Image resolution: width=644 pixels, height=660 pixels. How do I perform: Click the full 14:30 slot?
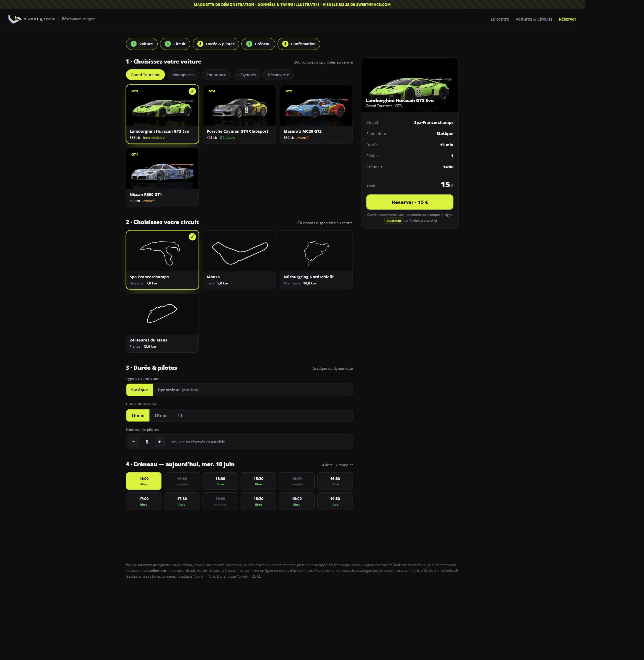tap(182, 481)
